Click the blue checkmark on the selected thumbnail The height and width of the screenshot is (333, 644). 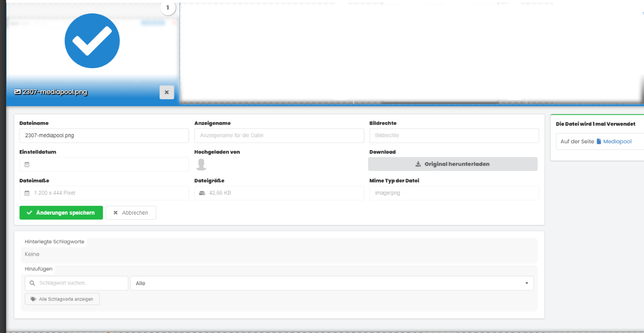tap(92, 41)
